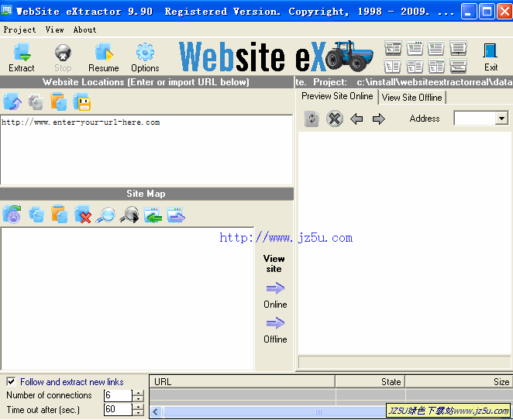Go forward with the preview right arrow
Image resolution: width=513 pixels, height=420 pixels.
point(378,119)
